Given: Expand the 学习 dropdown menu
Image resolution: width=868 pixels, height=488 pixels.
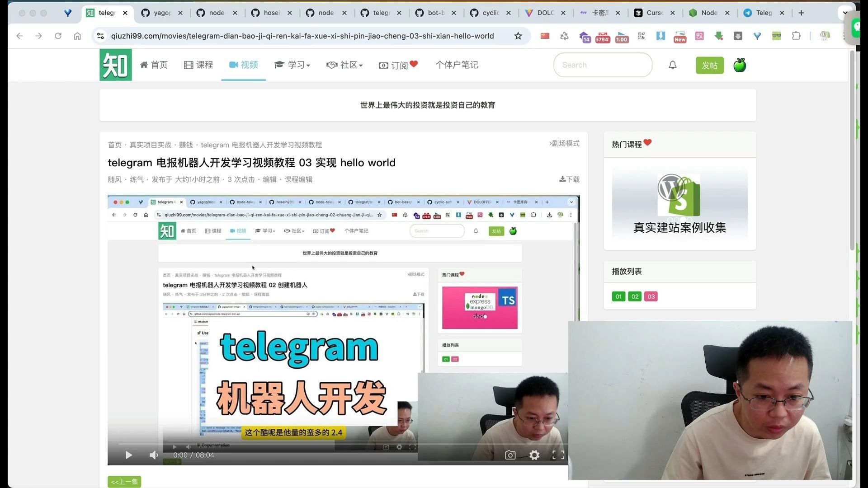Looking at the screenshot, I should (292, 65).
